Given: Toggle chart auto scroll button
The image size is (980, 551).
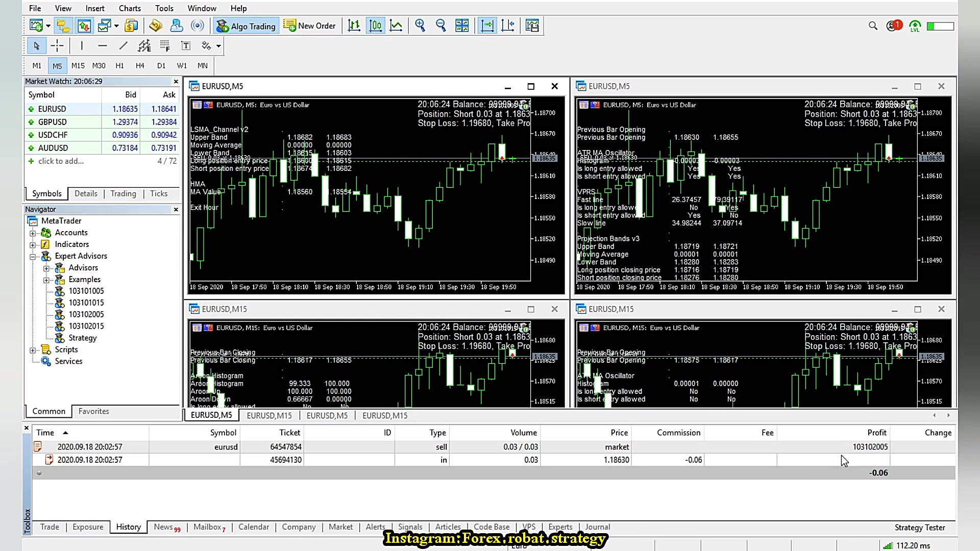Looking at the screenshot, I should coord(487,26).
